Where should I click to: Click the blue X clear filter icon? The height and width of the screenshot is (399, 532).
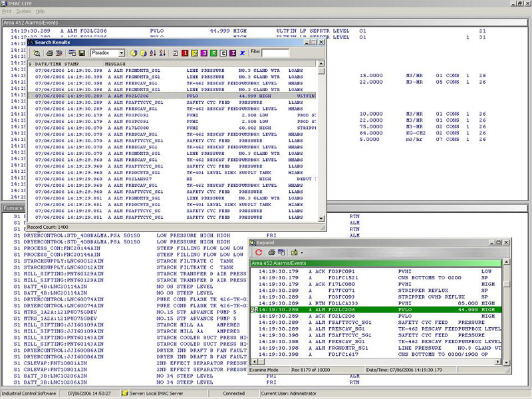242,53
